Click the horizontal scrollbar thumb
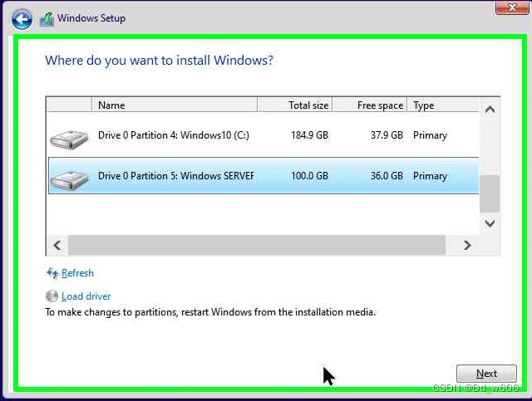This screenshot has width=532, height=401. point(257,245)
